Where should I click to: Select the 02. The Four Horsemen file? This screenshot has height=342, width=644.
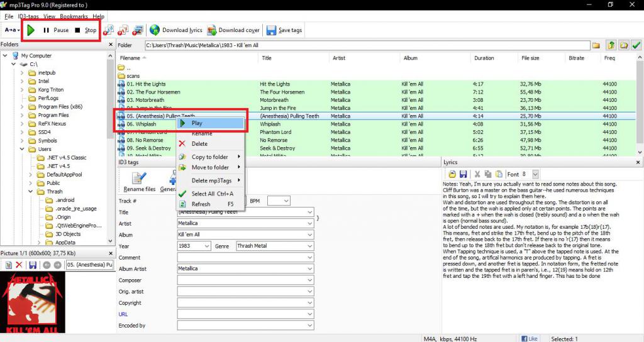coord(153,92)
